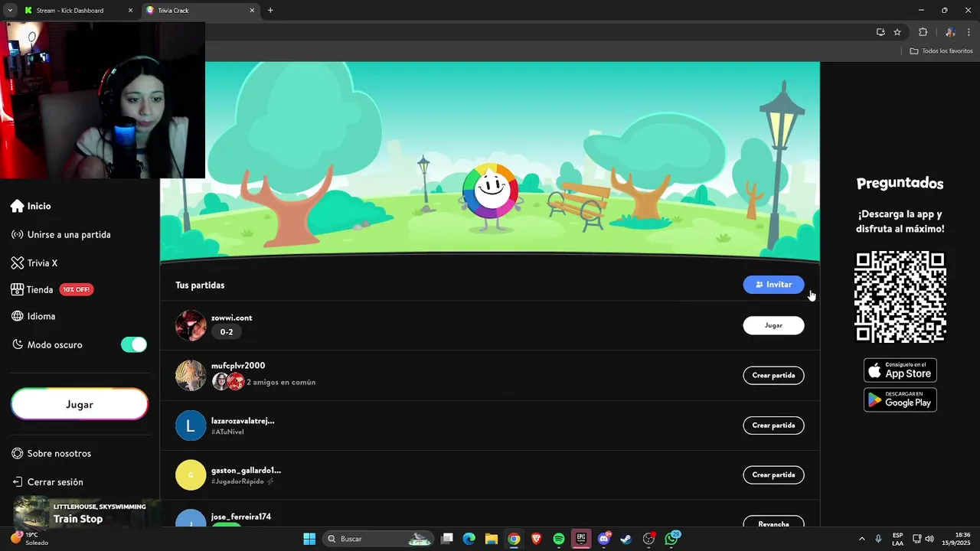Click gaston_gallardo1… yellow avatar
The height and width of the screenshot is (551, 980).
(191, 475)
